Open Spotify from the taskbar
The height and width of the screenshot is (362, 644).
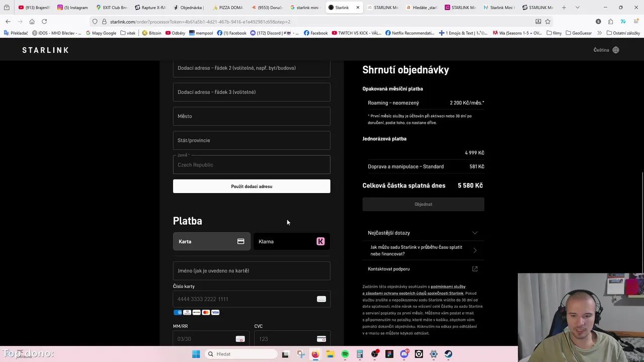345,354
